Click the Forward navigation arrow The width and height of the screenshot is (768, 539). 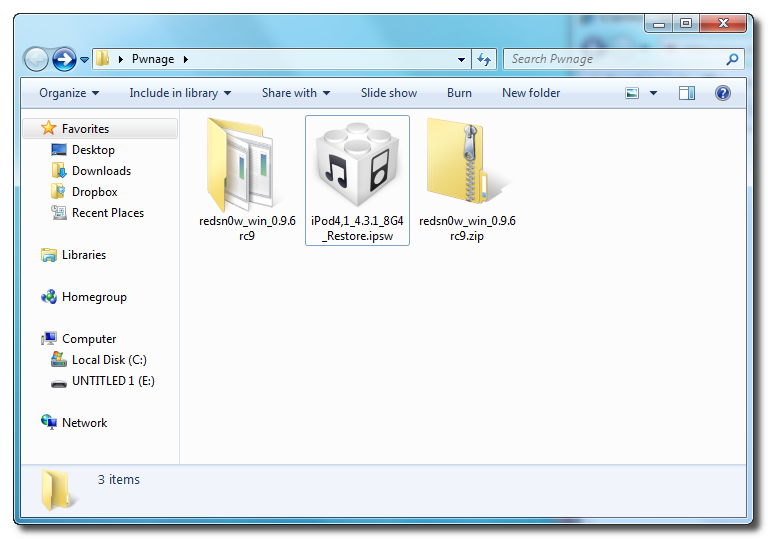coord(64,60)
